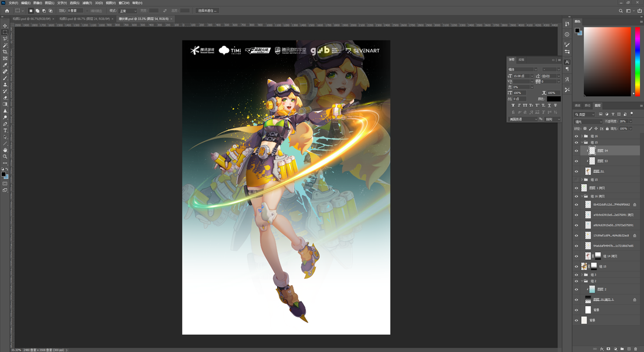Open the 图像 menu
Viewport: 644px width, 352px height.
coord(38,3)
